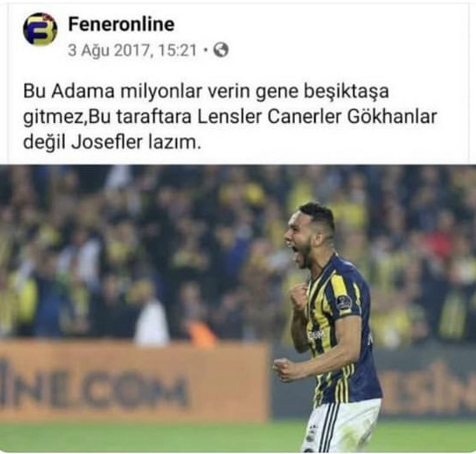
Task: Click the orange INECOM advertising board
Action: [134, 380]
